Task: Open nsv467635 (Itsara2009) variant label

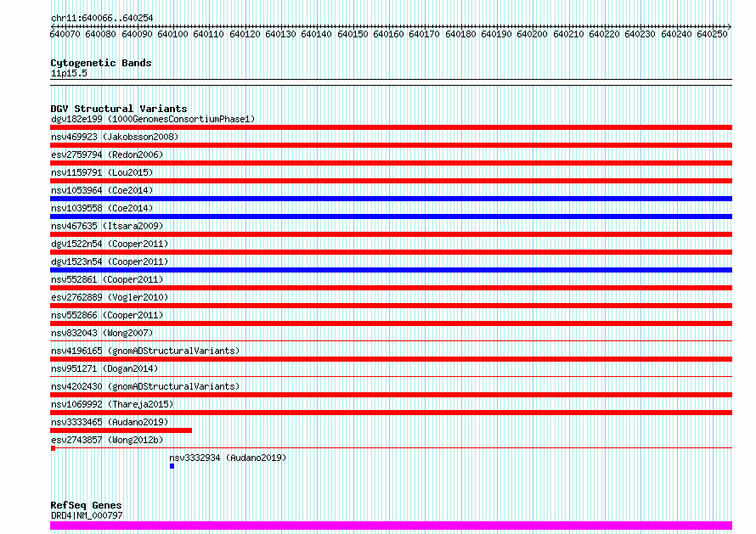Action: coord(107,226)
